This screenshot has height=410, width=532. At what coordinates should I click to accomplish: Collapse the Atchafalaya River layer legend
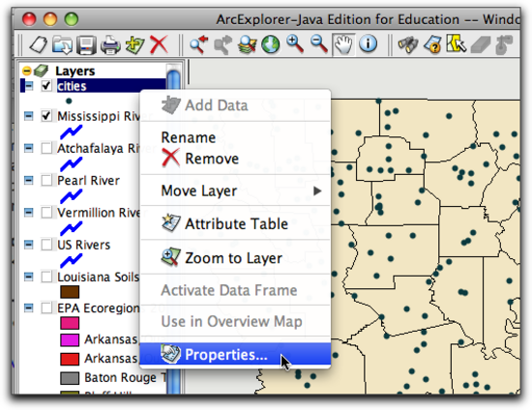[29, 148]
